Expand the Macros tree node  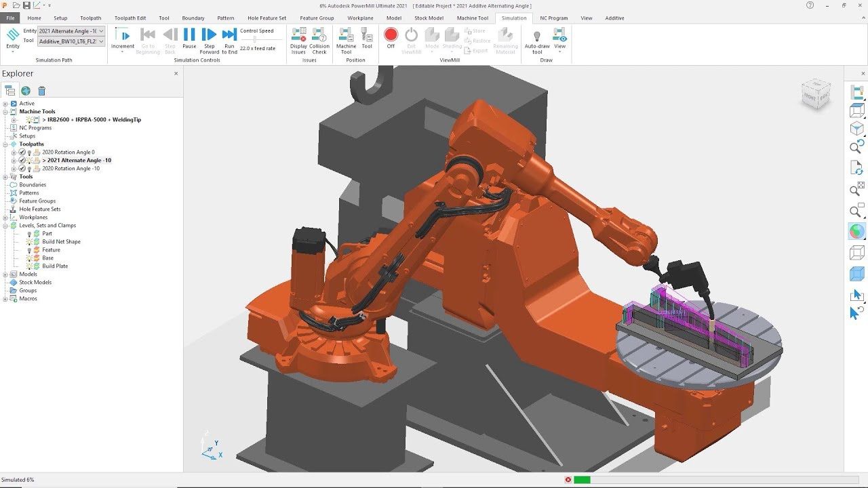point(5,298)
